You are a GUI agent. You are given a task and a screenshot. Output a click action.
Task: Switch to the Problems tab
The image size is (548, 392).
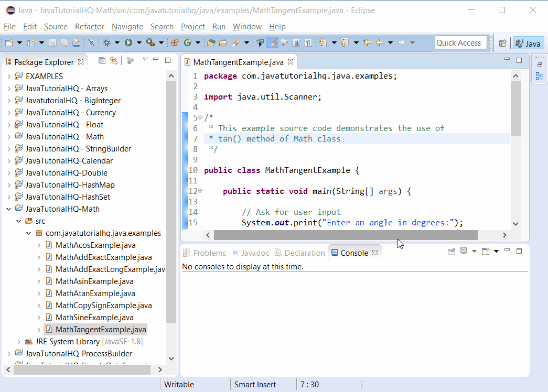(205, 253)
